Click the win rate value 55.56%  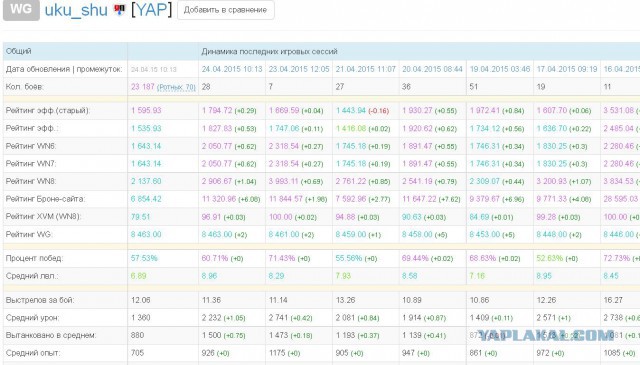(349, 258)
